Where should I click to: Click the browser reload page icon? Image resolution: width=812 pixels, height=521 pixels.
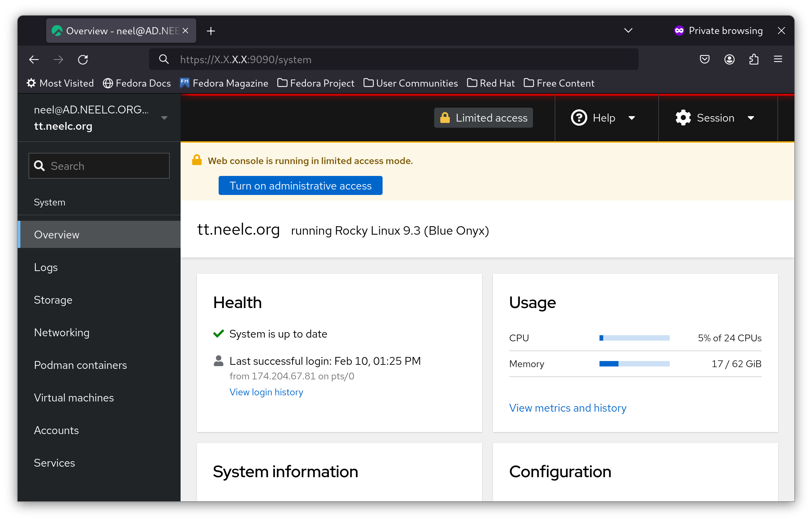pyautogui.click(x=83, y=60)
